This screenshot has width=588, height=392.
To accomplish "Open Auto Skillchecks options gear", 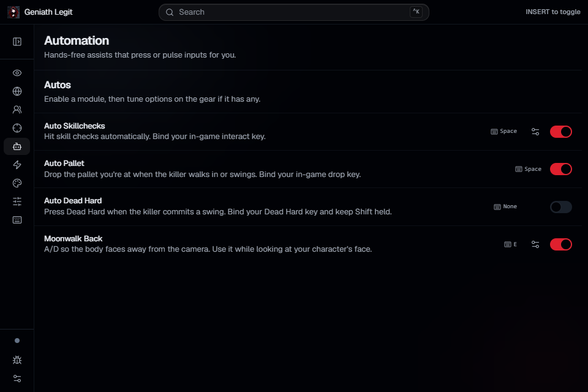I will click(x=535, y=132).
